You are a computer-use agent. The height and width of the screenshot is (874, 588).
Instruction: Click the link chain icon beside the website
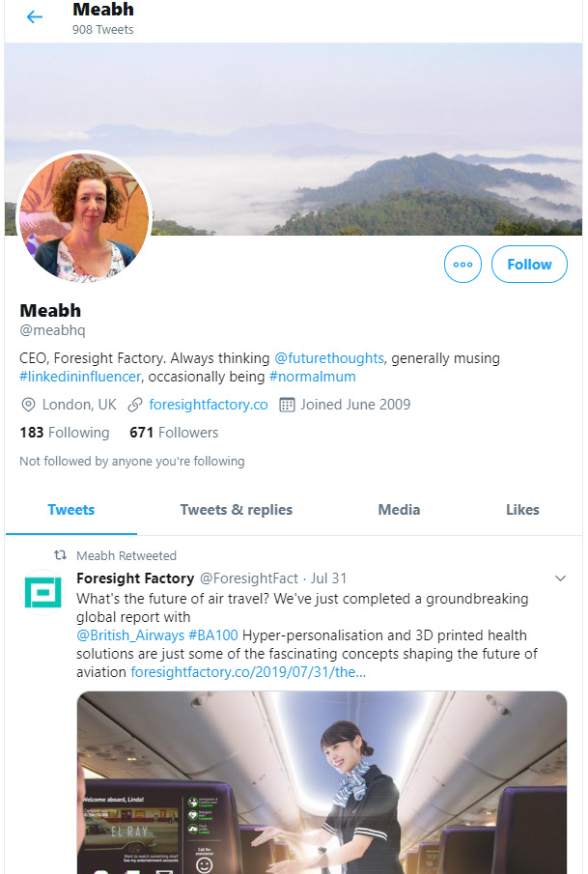135,405
